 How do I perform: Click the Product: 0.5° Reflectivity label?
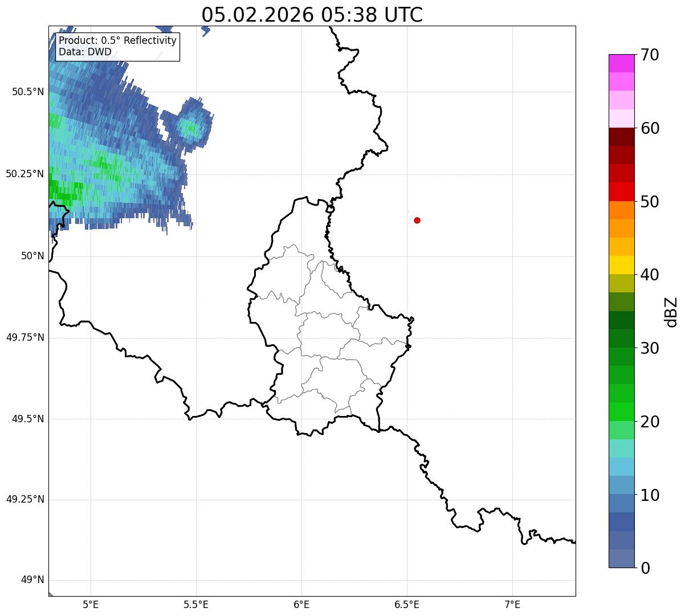[118, 41]
